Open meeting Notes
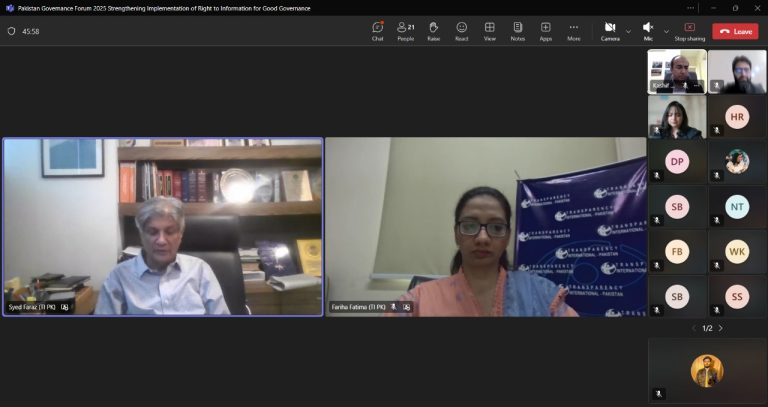The height and width of the screenshot is (407, 768). tap(517, 30)
